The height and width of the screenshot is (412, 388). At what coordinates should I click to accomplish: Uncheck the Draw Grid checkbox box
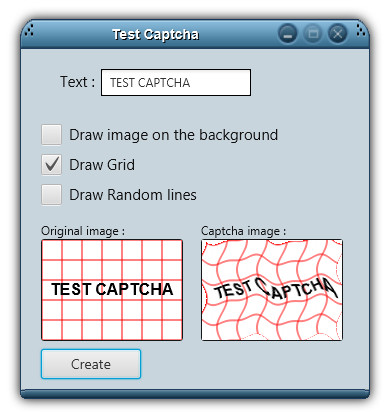pos(51,165)
